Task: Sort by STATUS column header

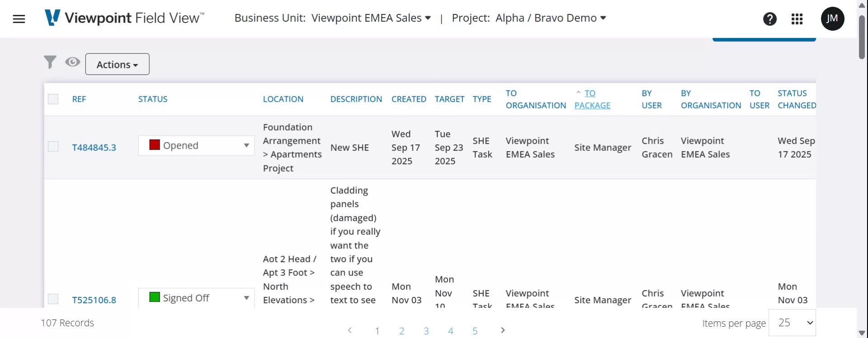Action: coord(153,99)
